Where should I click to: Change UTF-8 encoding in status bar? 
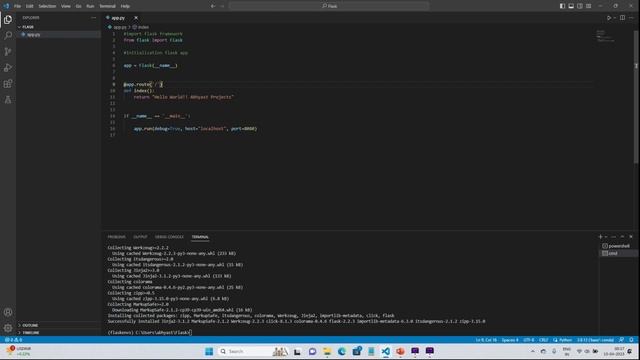pyautogui.click(x=529, y=340)
